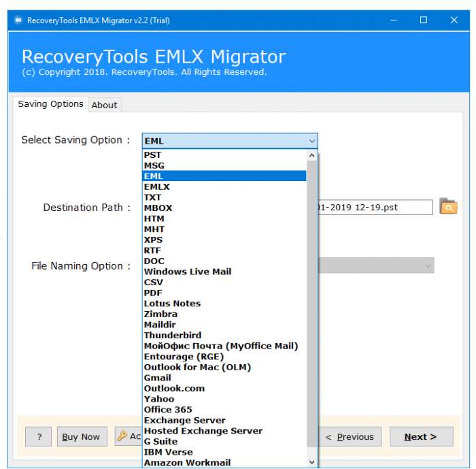Viewport: 476px width, 469px height.
Task: Click the dropdown list scrollbar thumb
Action: coord(311,304)
